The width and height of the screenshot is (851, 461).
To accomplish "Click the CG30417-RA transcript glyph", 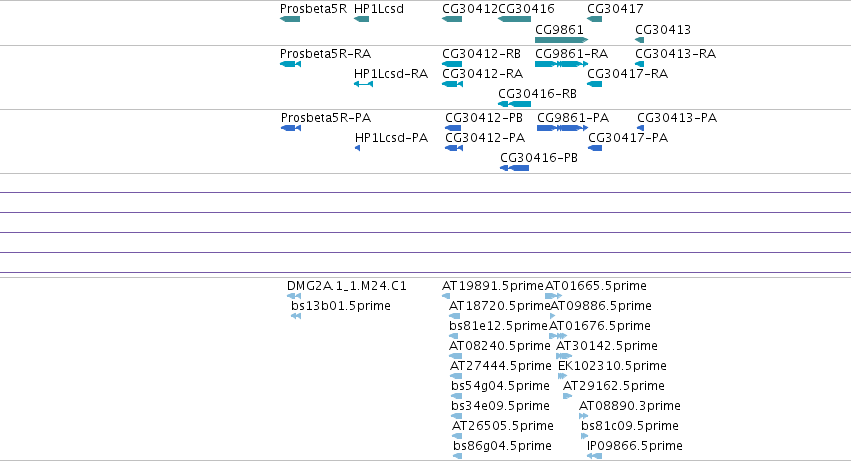I will (595, 84).
